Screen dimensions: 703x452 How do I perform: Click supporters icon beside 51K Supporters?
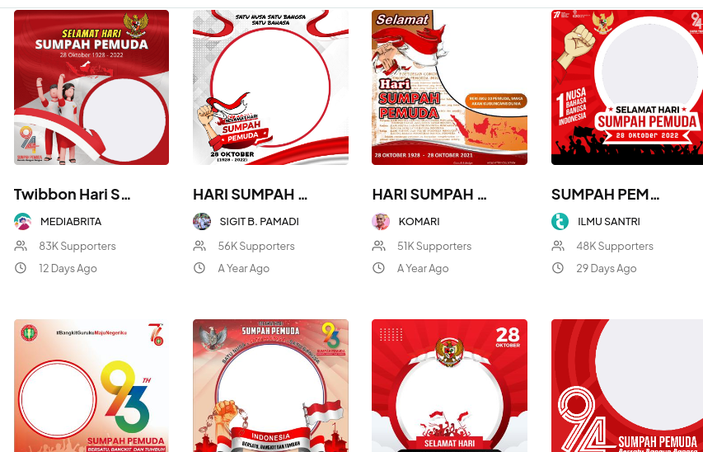(379, 246)
